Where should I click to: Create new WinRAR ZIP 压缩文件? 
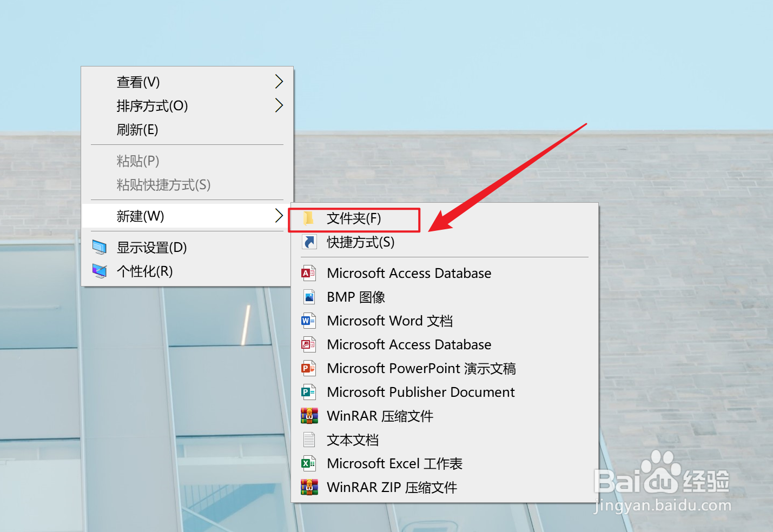coord(445,487)
